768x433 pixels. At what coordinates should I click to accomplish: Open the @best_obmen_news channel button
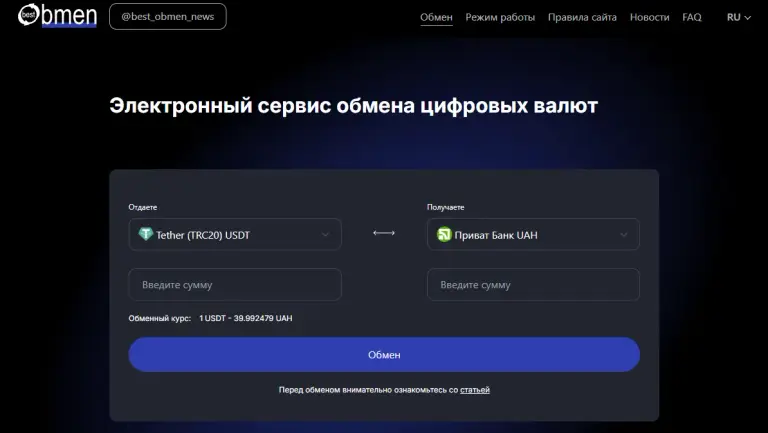point(168,17)
